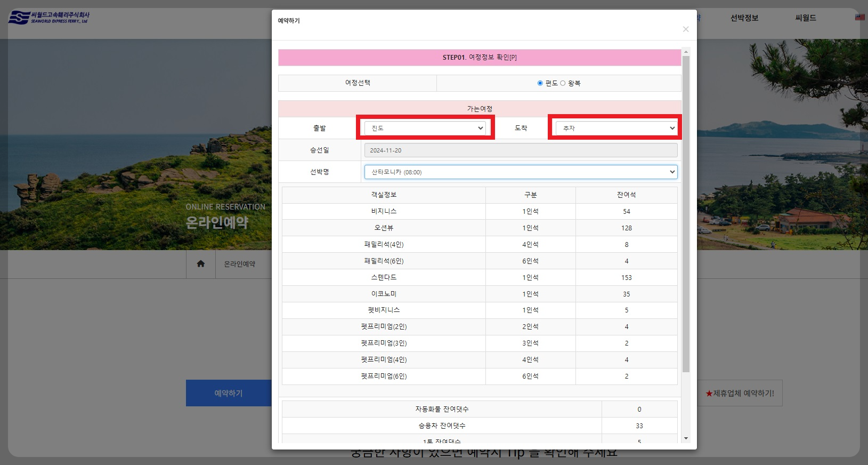Click the 가는여정 section header
Screen dimensions: 868x465
click(480, 109)
